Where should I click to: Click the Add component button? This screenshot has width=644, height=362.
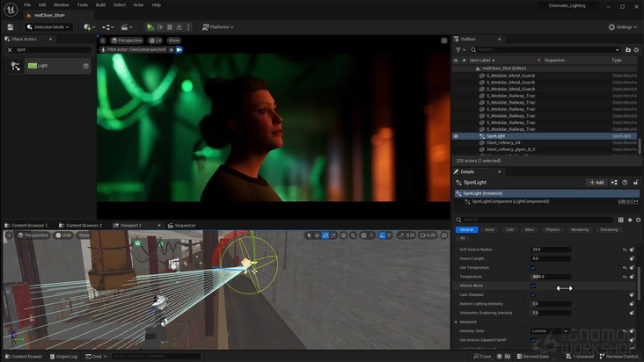coord(596,183)
